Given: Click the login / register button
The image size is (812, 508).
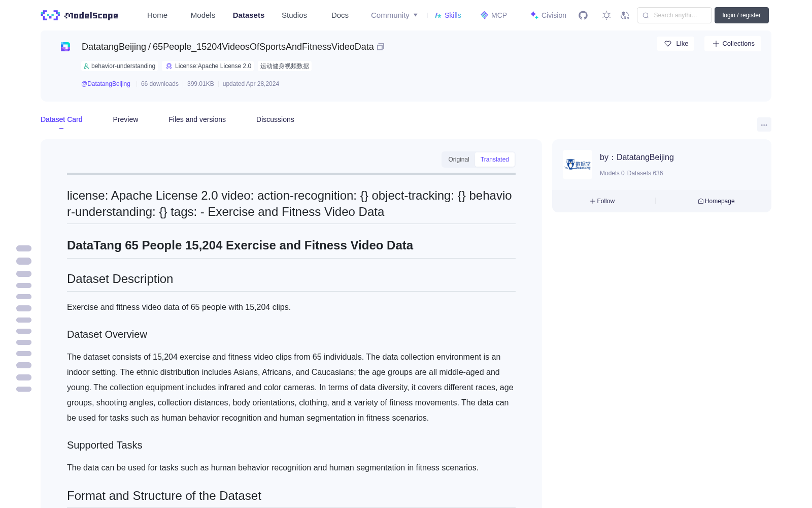Looking at the screenshot, I should [741, 15].
